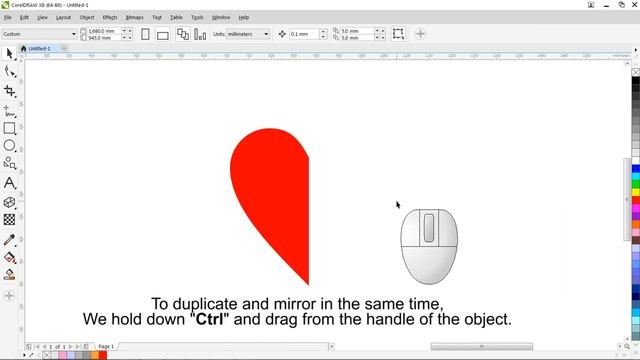The width and height of the screenshot is (640, 360).
Task: Open the Tools menu
Action: [x=197, y=18]
